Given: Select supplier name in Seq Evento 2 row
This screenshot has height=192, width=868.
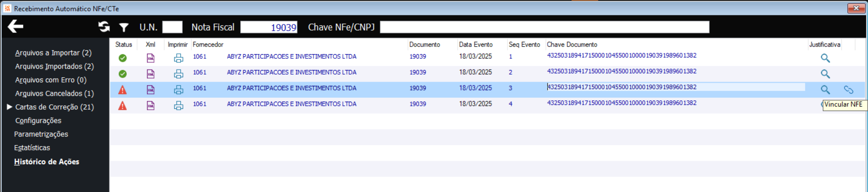Looking at the screenshot, I should click(292, 72).
